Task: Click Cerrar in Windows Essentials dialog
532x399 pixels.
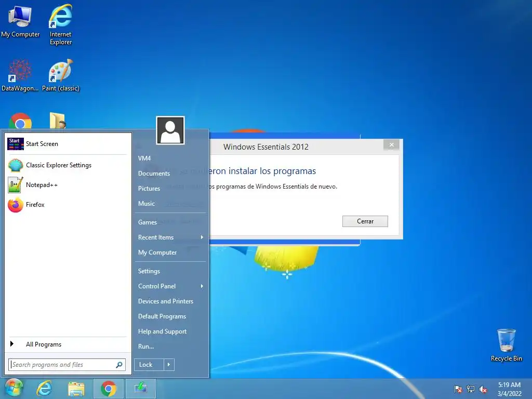Action: tap(365, 221)
